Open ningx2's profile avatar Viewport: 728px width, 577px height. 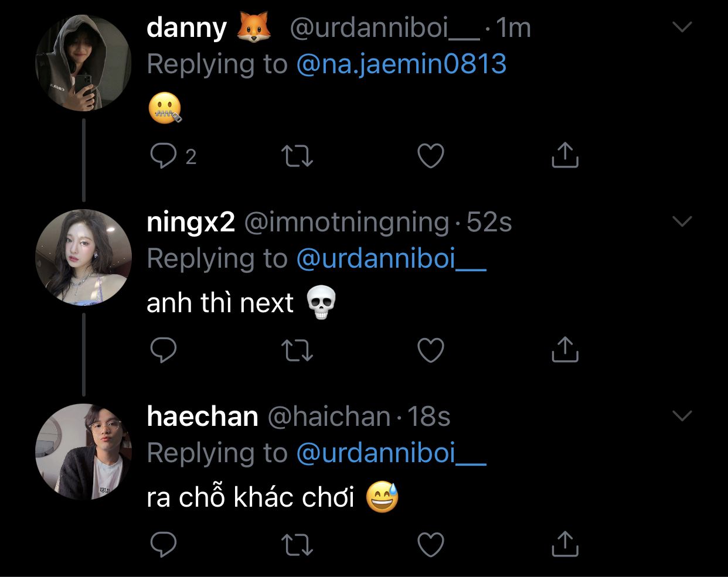(83, 257)
